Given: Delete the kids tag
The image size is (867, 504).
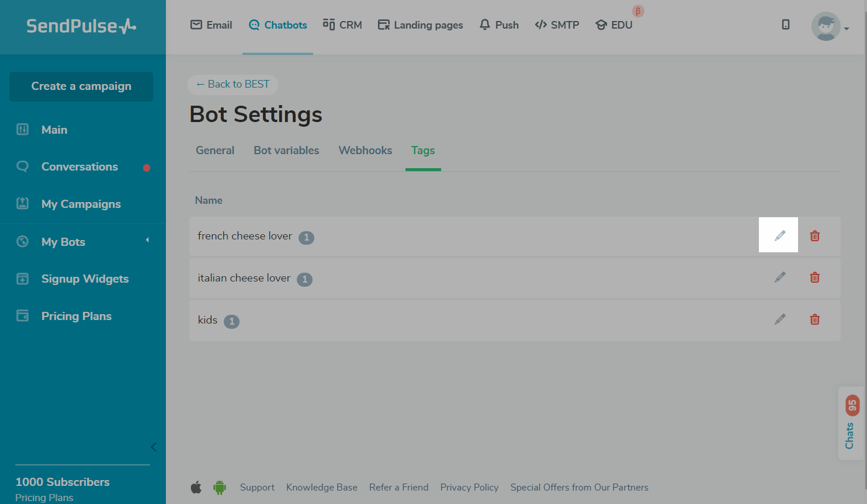Looking at the screenshot, I should (814, 319).
